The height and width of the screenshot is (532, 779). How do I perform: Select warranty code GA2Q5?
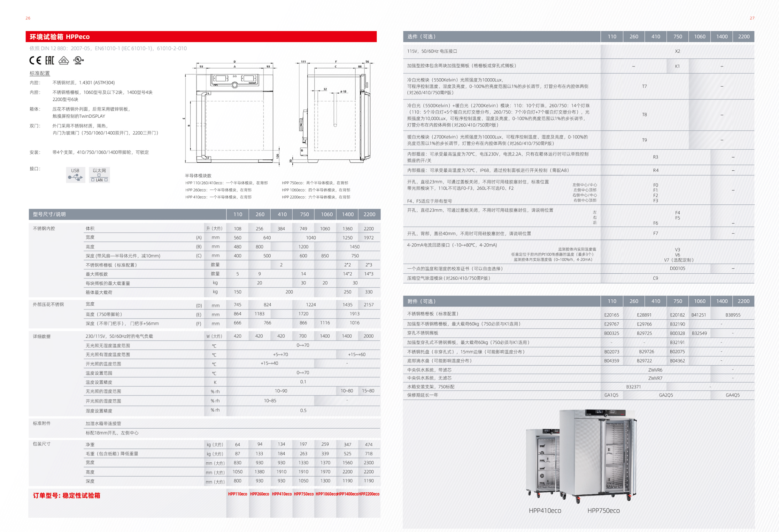point(666,395)
